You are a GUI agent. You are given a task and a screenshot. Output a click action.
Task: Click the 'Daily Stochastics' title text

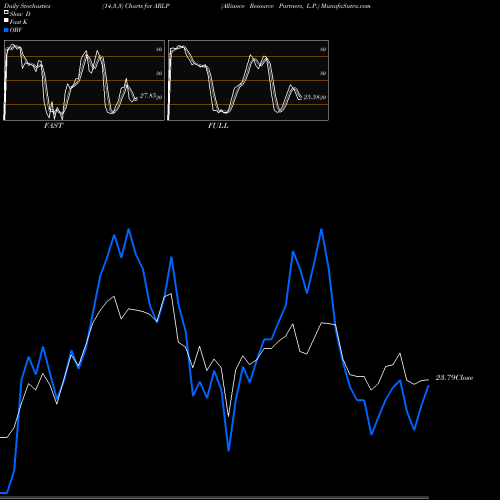[x=27, y=6]
